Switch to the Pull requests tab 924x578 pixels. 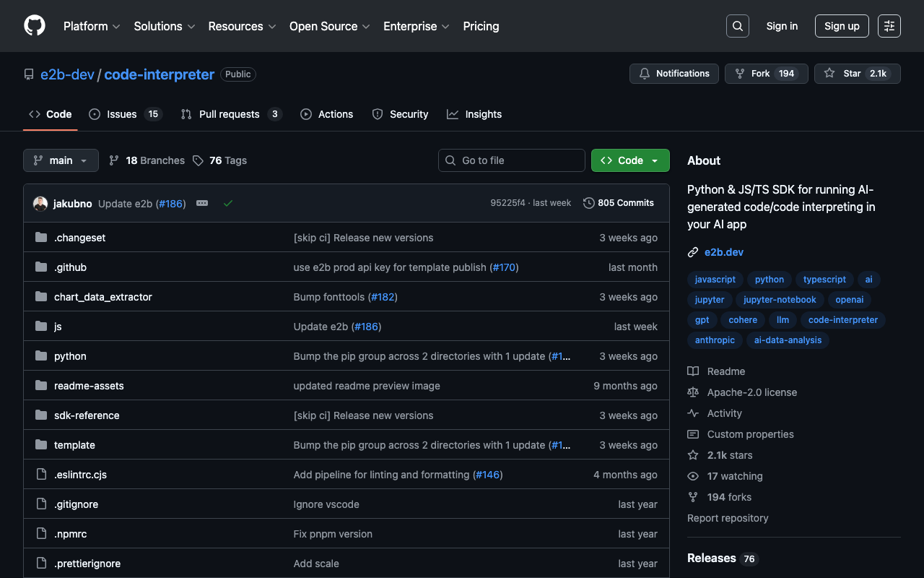[230, 114]
